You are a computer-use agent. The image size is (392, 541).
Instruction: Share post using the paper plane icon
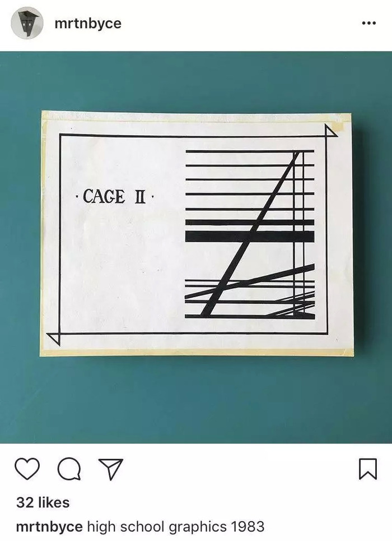pyautogui.click(x=111, y=469)
